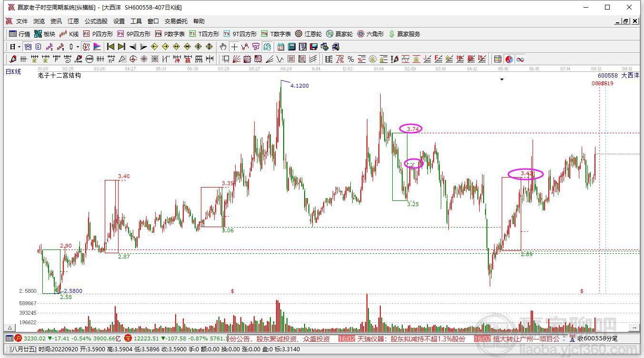This screenshot has height=358, width=644.
Task: Click the 收600558分笔 status bar entry
Action: pos(597,338)
